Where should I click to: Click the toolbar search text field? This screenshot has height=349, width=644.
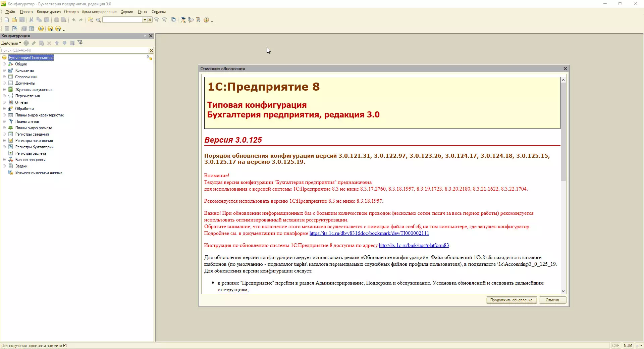click(x=122, y=20)
